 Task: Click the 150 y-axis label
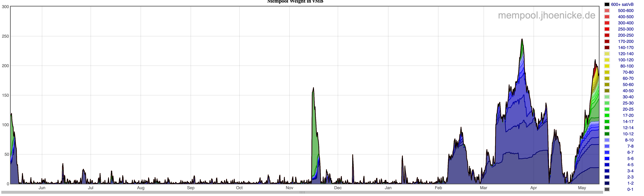(5, 95)
